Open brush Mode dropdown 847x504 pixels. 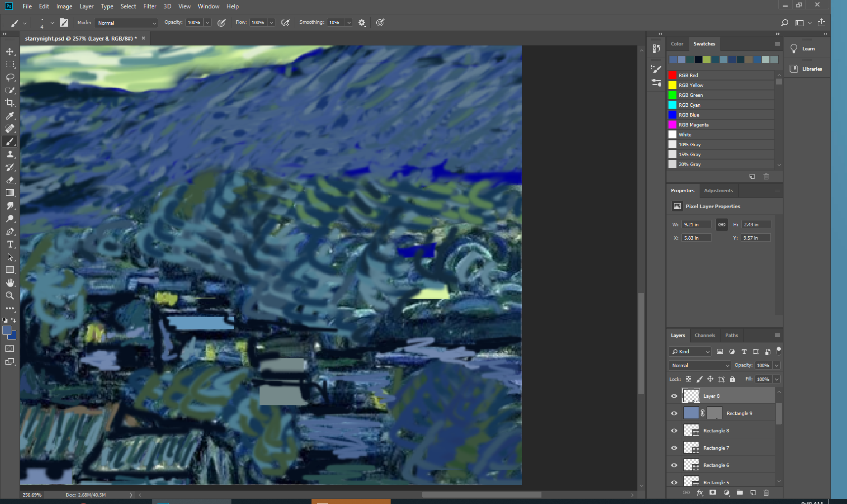[x=127, y=23]
